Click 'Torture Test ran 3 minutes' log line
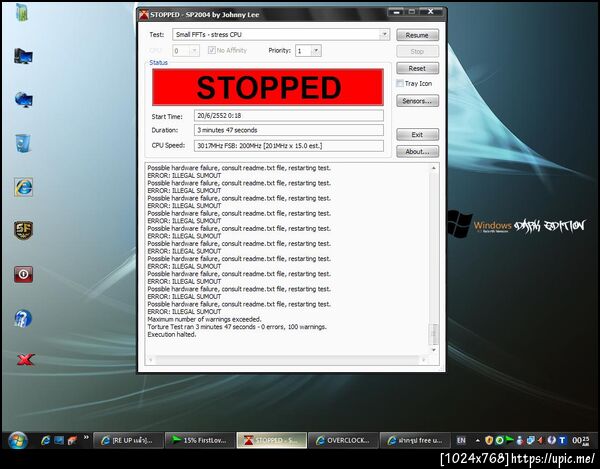The height and width of the screenshot is (469, 600). coord(237,327)
